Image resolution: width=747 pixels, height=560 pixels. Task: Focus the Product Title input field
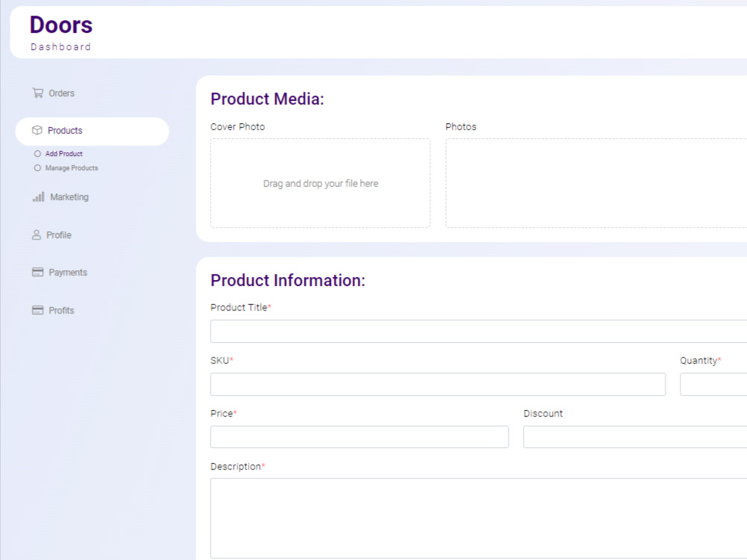click(x=478, y=331)
